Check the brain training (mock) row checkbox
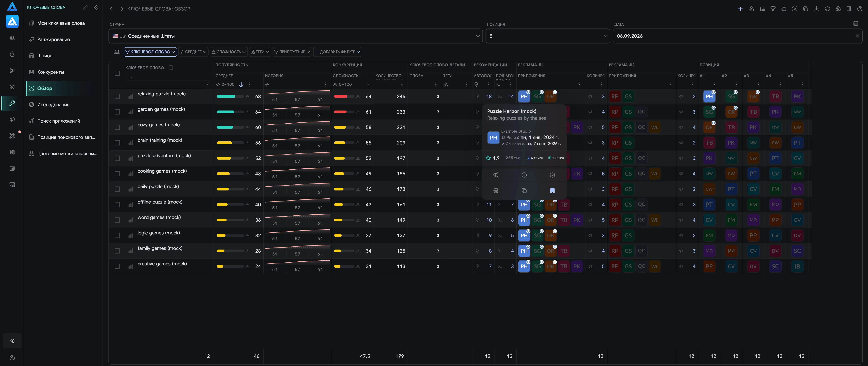The height and width of the screenshot is (366, 868). 117,143
